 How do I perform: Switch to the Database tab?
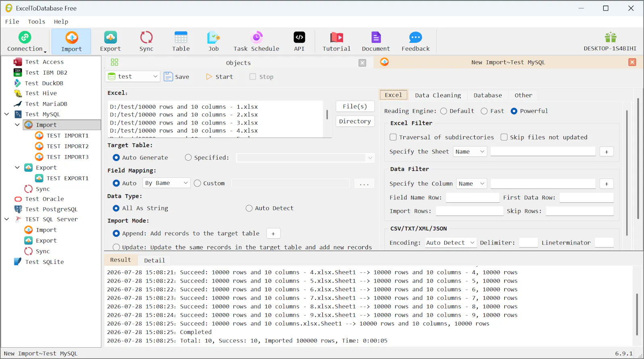point(488,95)
